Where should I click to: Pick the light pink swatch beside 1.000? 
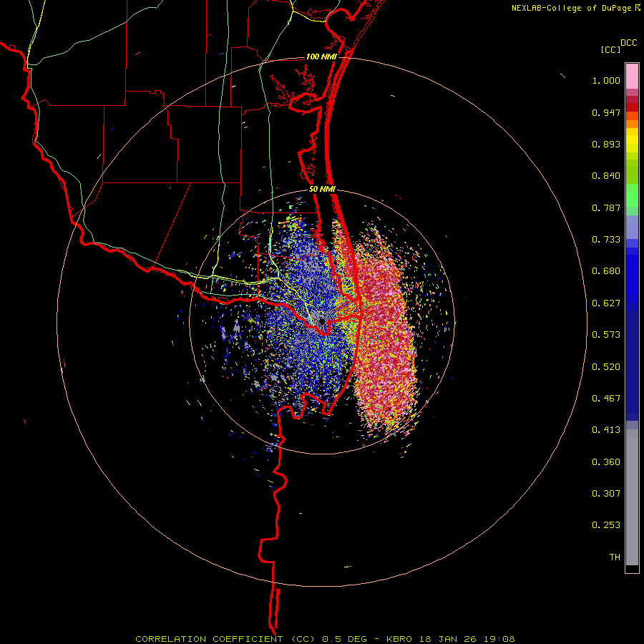tap(632, 77)
